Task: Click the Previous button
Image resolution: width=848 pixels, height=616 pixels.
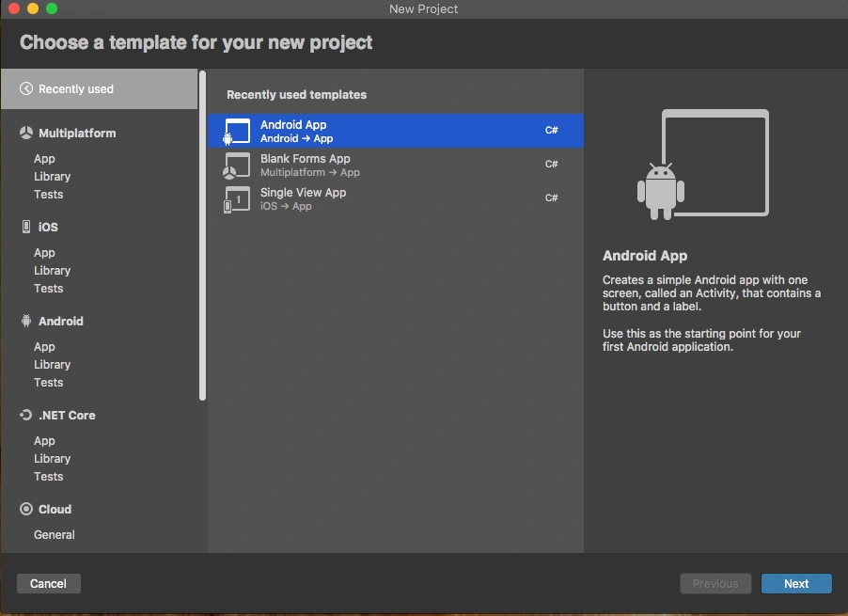Action: click(715, 583)
